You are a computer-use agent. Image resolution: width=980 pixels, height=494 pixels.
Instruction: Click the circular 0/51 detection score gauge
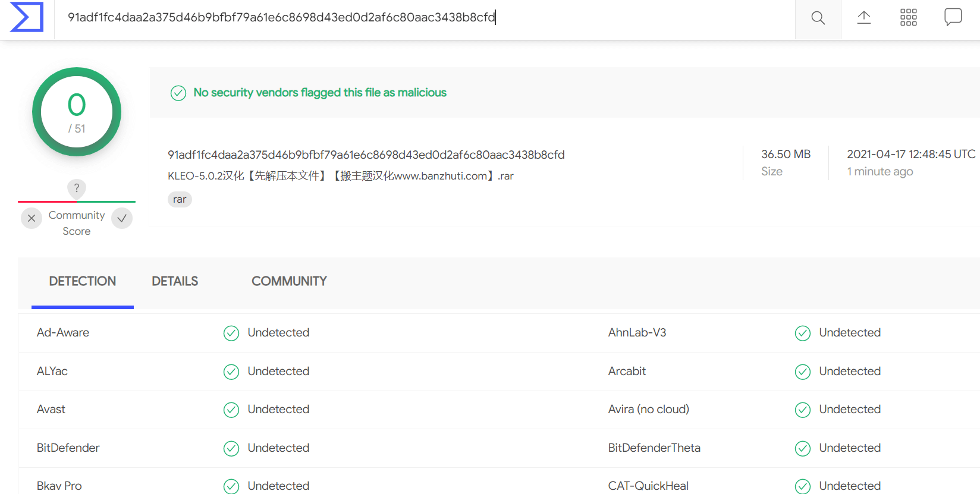coord(77,112)
